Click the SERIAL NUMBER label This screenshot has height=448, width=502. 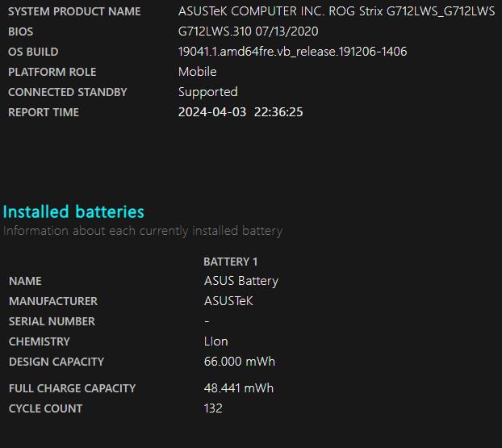click(x=52, y=321)
